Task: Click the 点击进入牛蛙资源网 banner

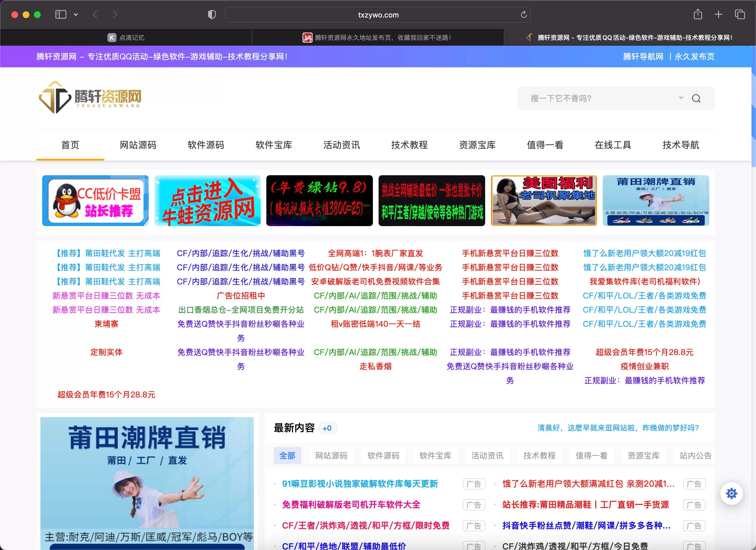Action: pos(207,201)
